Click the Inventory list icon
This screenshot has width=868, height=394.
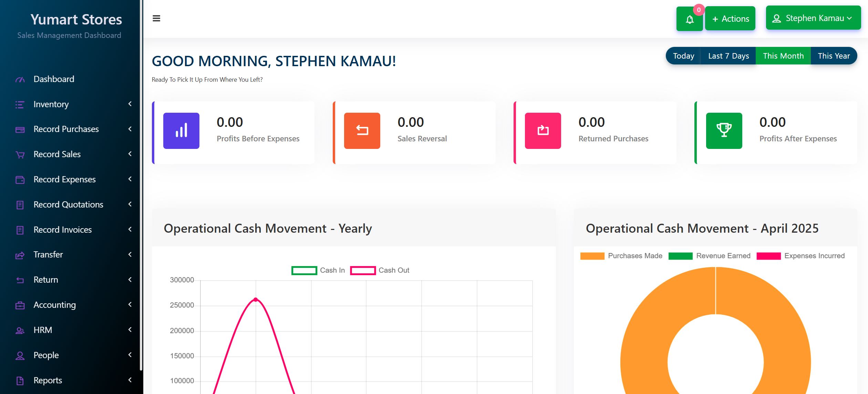click(20, 104)
